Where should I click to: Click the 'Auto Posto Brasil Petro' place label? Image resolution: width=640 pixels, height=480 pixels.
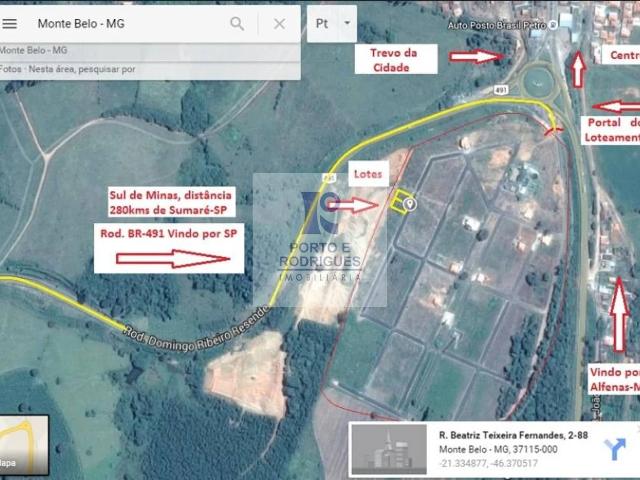[497, 25]
